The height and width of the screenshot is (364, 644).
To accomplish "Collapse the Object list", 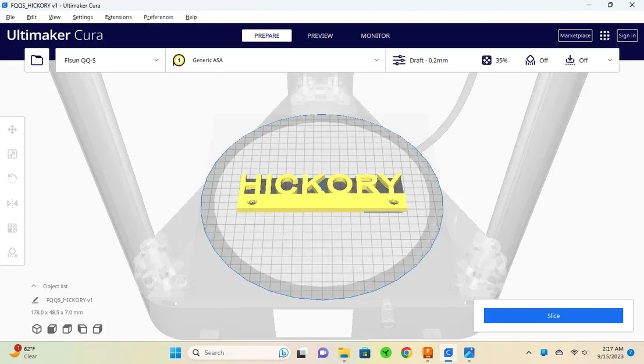I will tap(34, 286).
